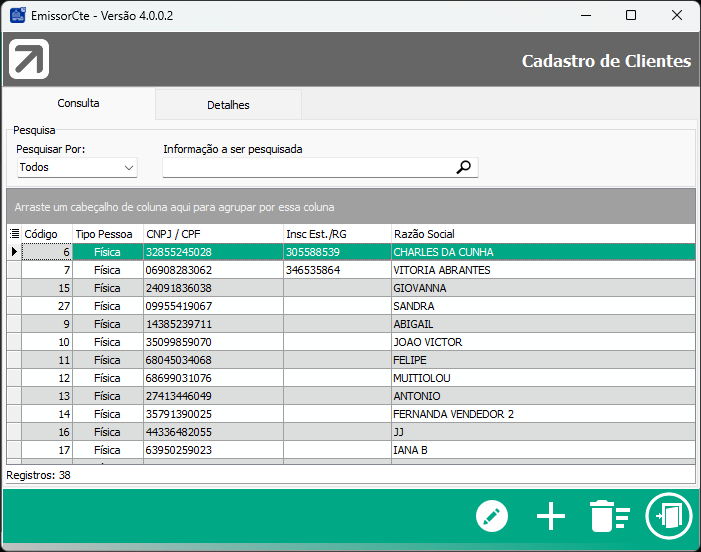Click the magnifier search icon

coord(463,168)
